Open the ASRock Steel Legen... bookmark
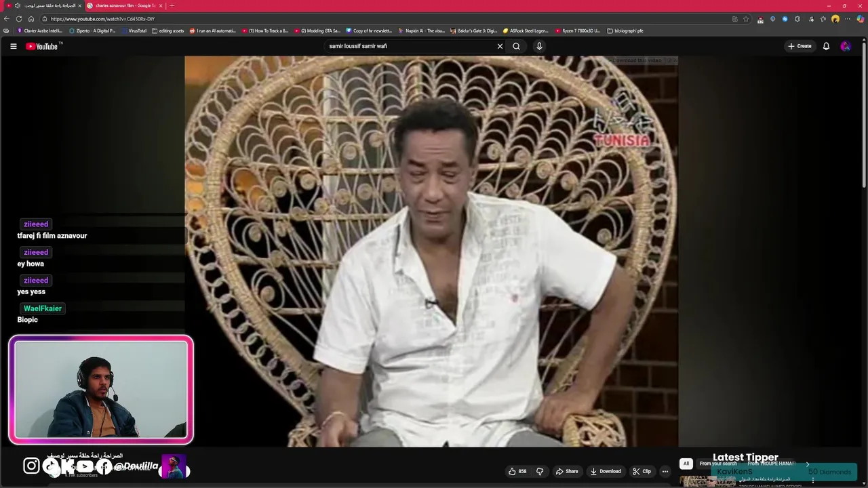 tap(526, 30)
